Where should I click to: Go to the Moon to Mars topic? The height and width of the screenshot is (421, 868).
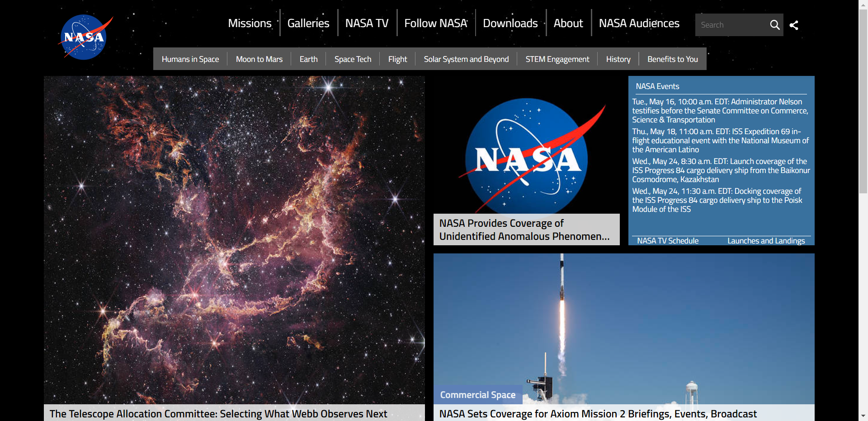pos(259,59)
